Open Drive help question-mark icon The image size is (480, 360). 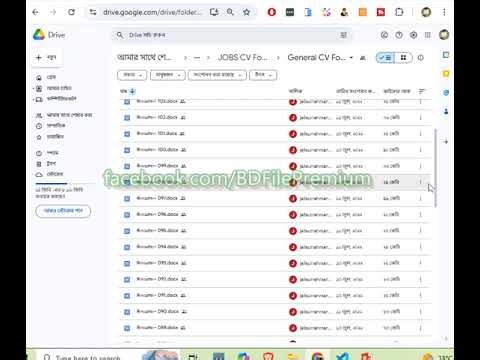coord(399,35)
